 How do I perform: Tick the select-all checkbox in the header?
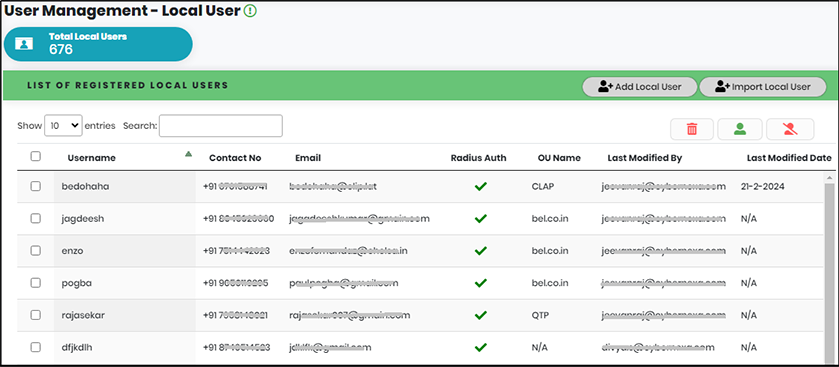pos(35,156)
